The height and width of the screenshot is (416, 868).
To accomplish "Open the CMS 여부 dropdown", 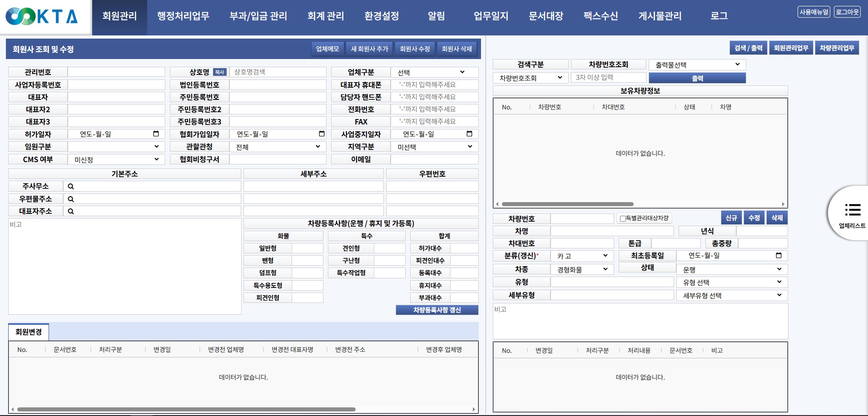I will click(116, 159).
